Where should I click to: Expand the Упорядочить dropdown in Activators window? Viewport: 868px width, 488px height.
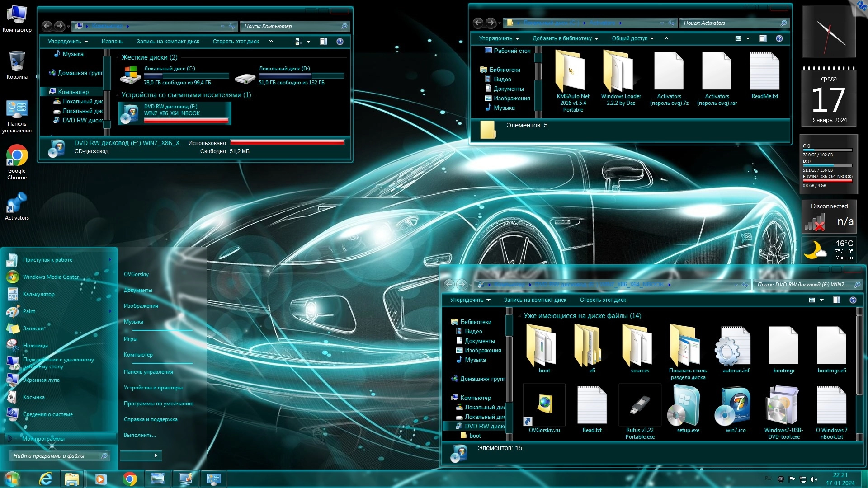point(499,38)
